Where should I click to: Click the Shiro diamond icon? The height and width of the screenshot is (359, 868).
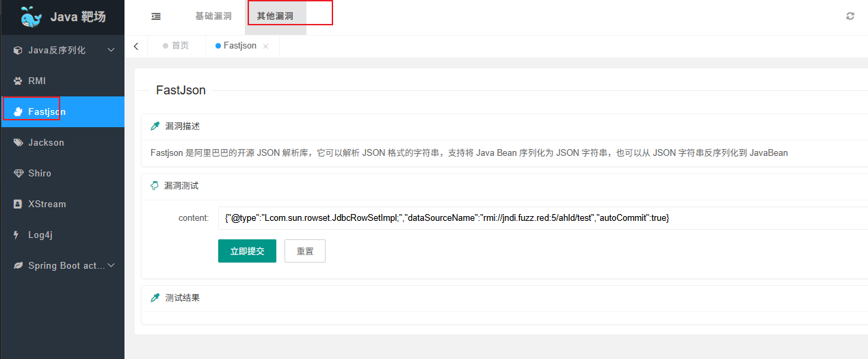[x=18, y=173]
